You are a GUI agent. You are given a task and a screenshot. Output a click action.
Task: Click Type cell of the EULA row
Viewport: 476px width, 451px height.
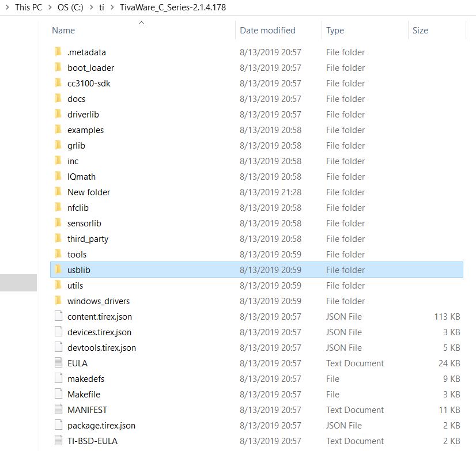pos(355,363)
